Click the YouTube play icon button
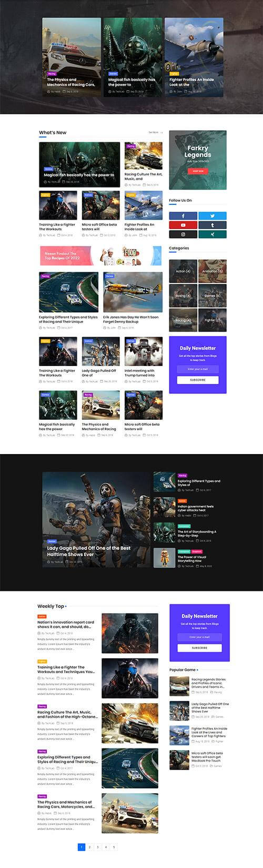 pos(183,225)
